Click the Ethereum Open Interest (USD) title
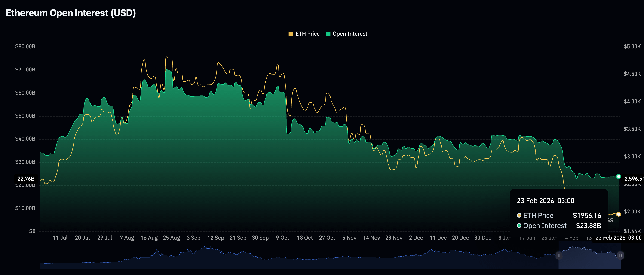 click(x=71, y=13)
